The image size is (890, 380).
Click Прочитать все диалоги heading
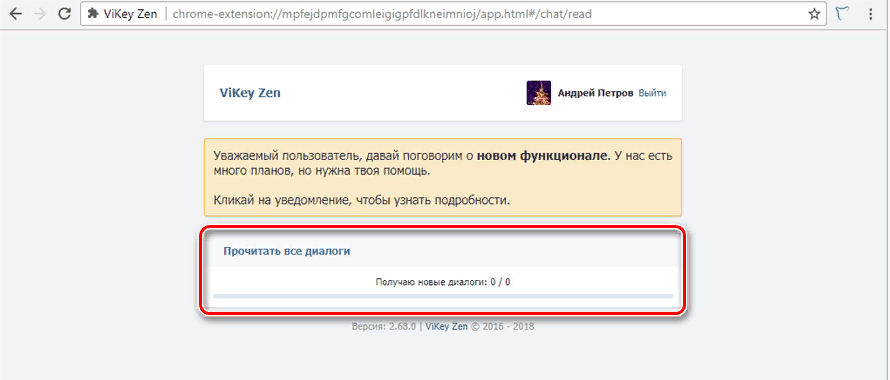coord(287,251)
